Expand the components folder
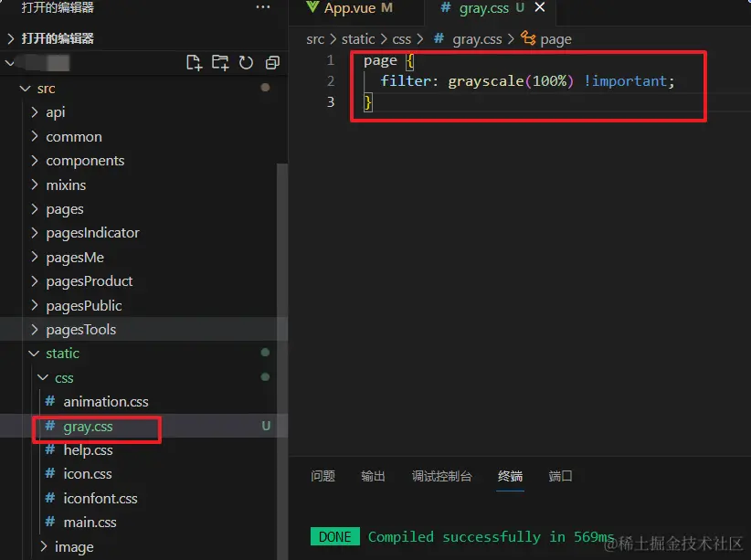The image size is (751, 560). [35, 161]
